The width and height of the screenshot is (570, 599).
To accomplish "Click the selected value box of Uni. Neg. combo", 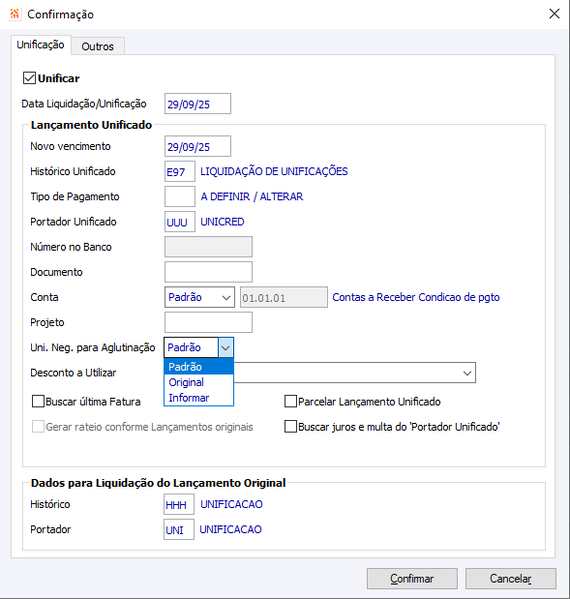I will [x=191, y=348].
